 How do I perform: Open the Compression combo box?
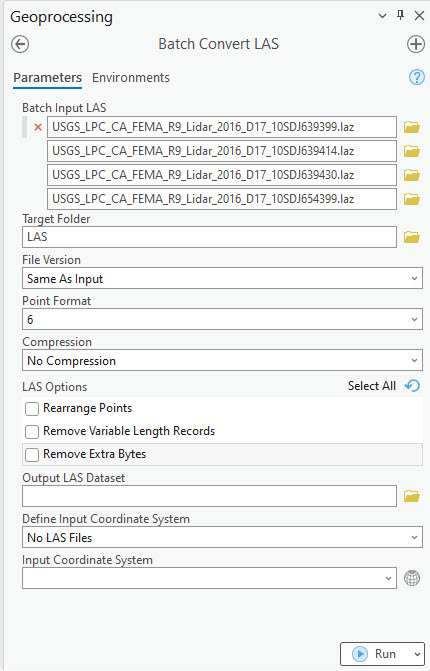point(222,360)
